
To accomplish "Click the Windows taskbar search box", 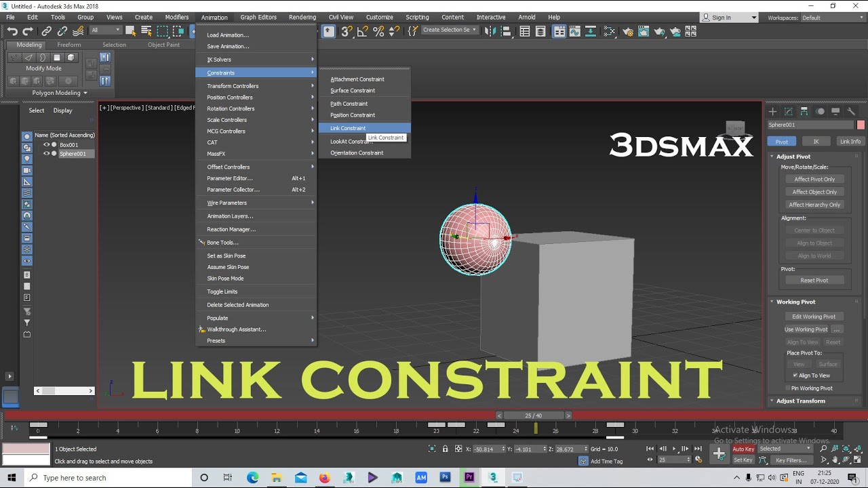I will point(108,478).
